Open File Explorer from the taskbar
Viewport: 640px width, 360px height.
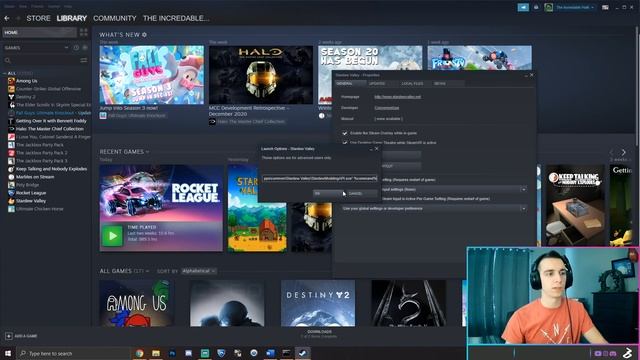(x=156, y=353)
